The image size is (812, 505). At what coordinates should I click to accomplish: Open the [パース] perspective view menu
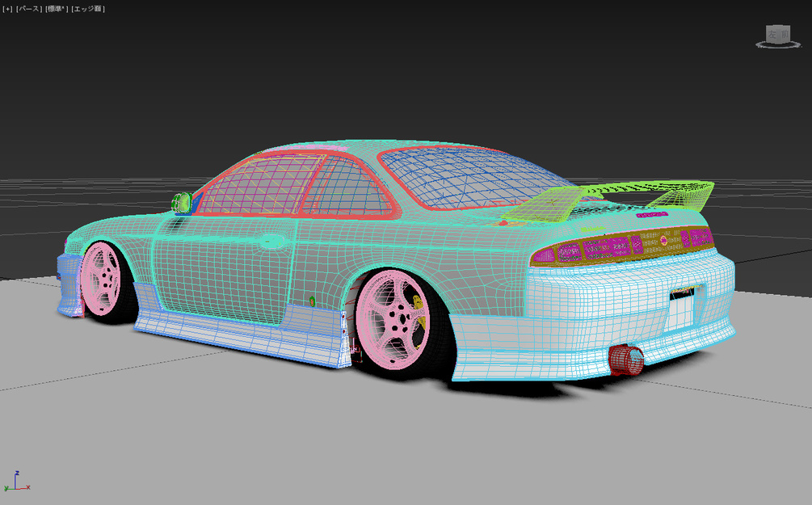[29, 9]
